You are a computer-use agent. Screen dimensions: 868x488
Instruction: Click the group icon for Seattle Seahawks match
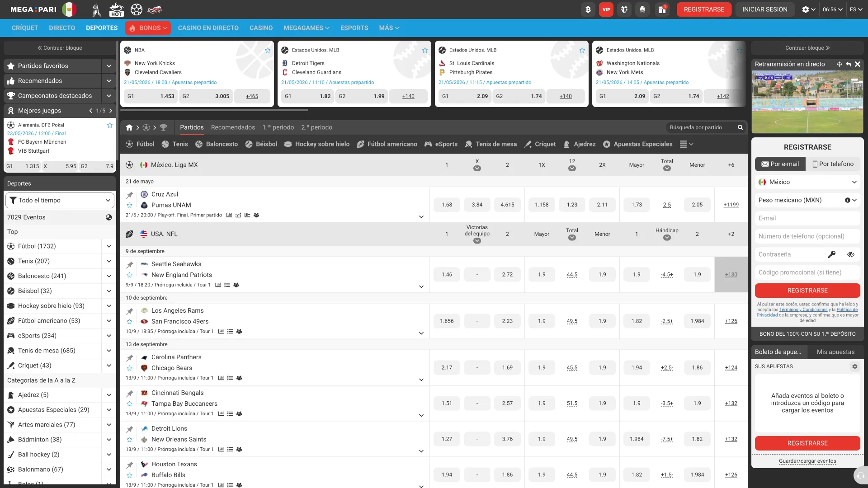coord(236,285)
